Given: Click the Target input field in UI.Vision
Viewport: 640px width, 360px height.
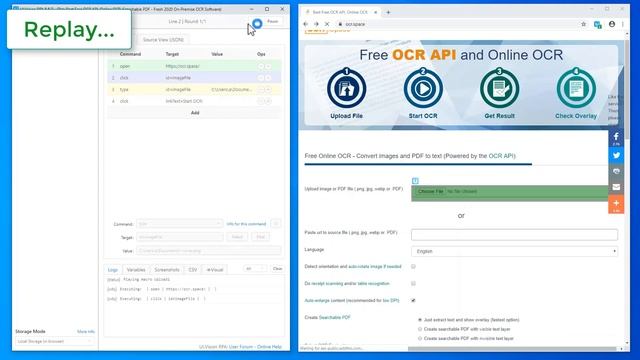Looking at the screenshot, I should [180, 237].
